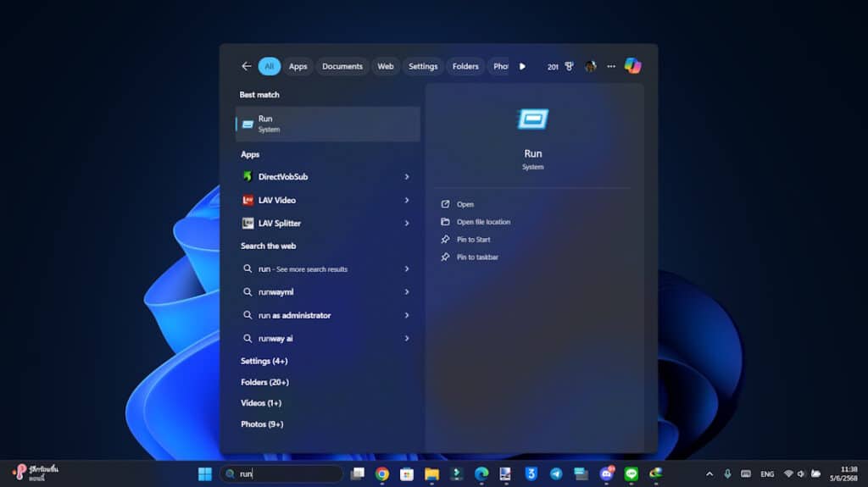The image size is (868, 487).
Task: Click the taskbar search box with "run"
Action: [284, 474]
